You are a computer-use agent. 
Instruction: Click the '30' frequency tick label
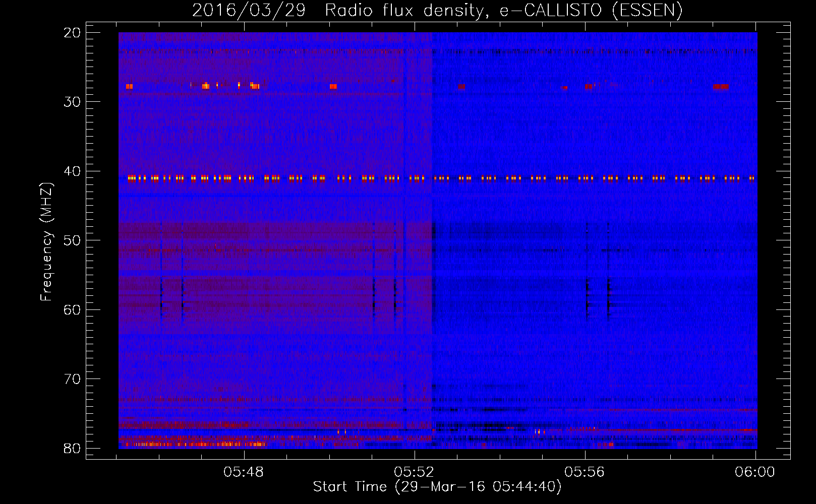coord(73,102)
